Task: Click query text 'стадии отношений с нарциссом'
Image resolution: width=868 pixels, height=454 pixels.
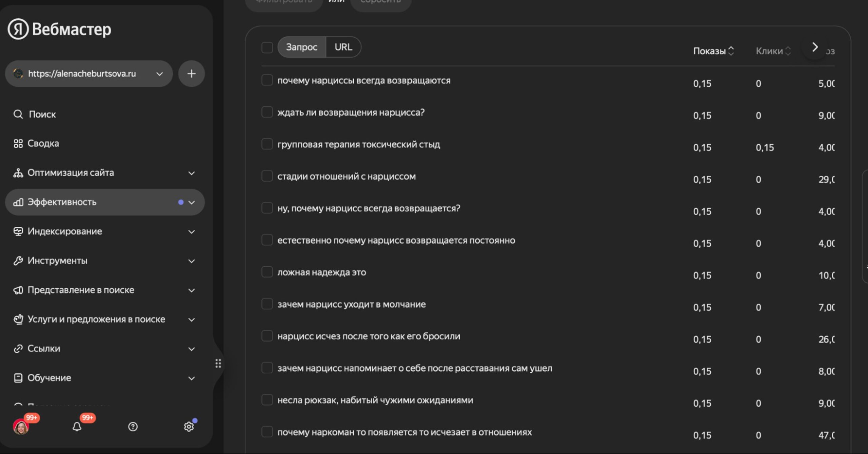Action: pyautogui.click(x=347, y=177)
